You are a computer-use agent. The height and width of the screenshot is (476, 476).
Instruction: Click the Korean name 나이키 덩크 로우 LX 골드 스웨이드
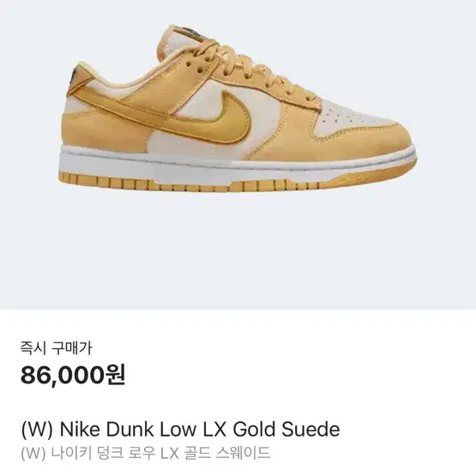point(160,453)
